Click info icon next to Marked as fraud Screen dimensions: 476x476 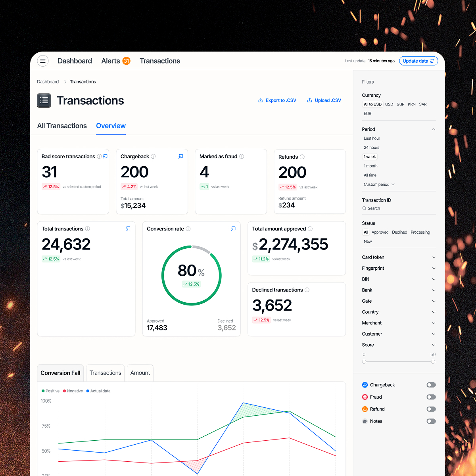[x=242, y=156]
